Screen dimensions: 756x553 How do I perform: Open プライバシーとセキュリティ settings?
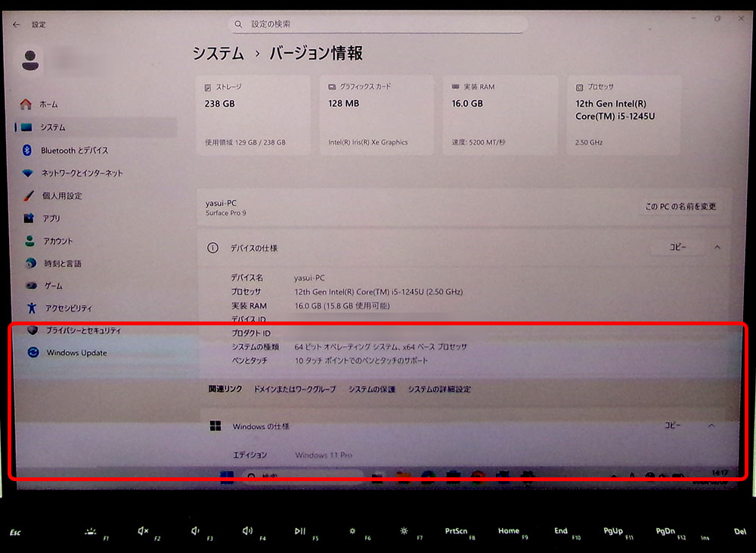click(82, 331)
